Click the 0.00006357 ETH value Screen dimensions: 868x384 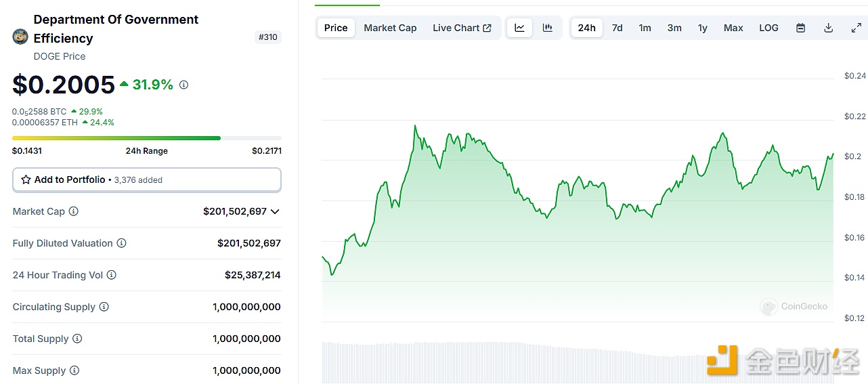(45, 123)
